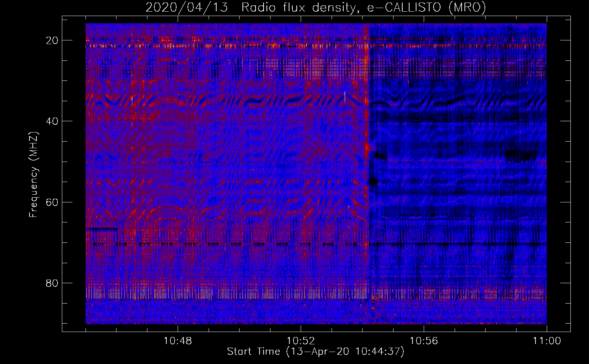The width and height of the screenshot is (589, 364).
Task: Click the plot title '2020/04/13 Radio flux density, e-CALLISTO (MRO)'
Action: pos(316,7)
